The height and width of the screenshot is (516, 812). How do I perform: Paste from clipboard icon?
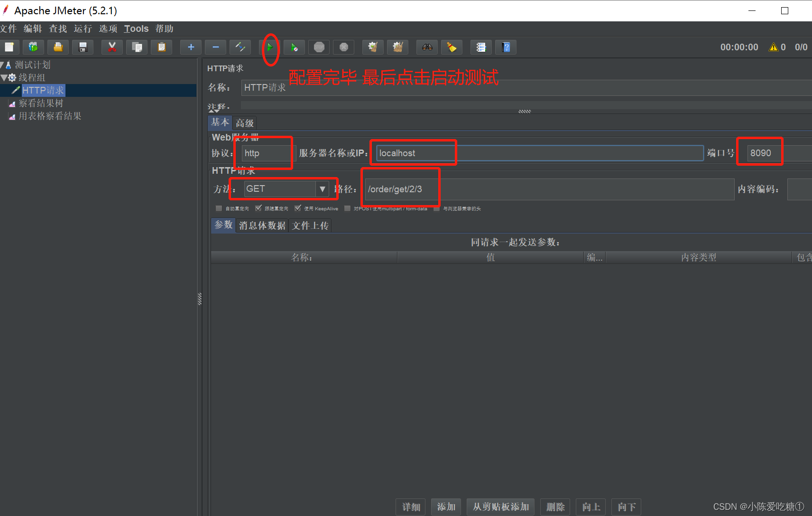tap(162, 47)
